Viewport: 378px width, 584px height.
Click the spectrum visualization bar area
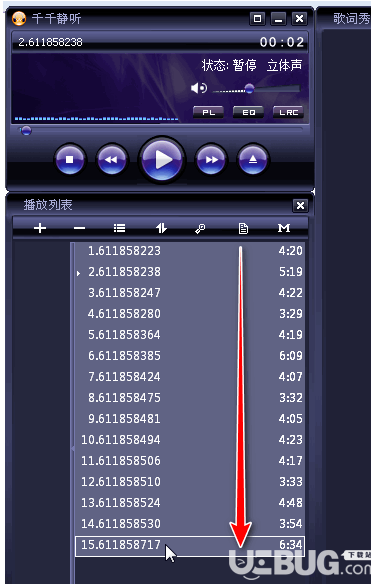tap(96, 119)
